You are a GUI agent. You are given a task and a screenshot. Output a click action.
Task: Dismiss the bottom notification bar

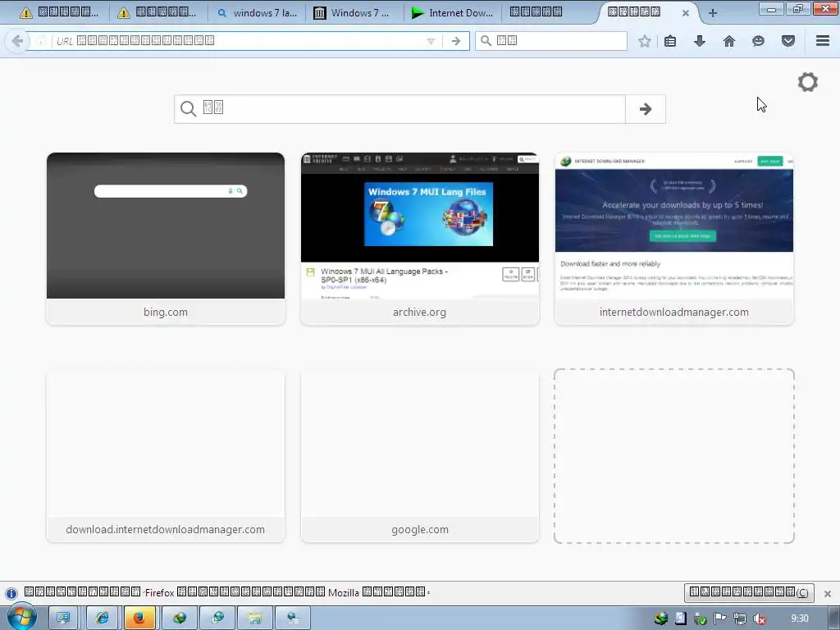coord(828,593)
